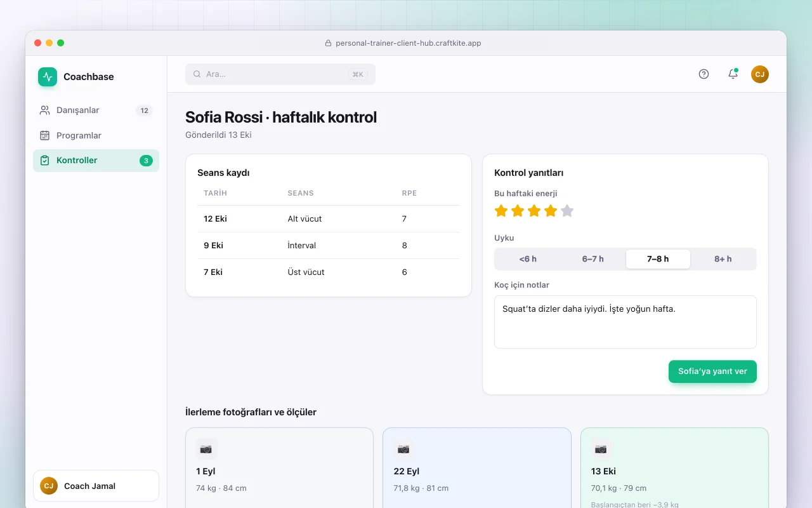
Task: Click the camera icon on 22 Eyl card
Action: [x=403, y=449]
